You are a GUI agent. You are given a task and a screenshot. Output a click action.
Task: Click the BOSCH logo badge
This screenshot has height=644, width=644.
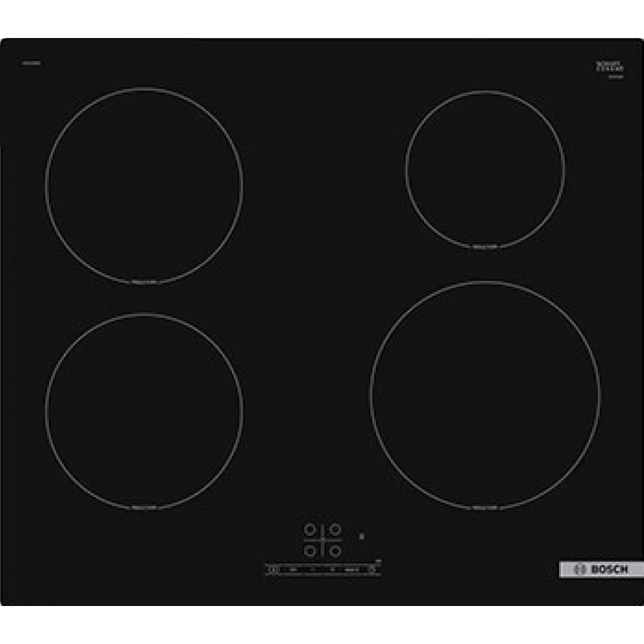(x=601, y=569)
